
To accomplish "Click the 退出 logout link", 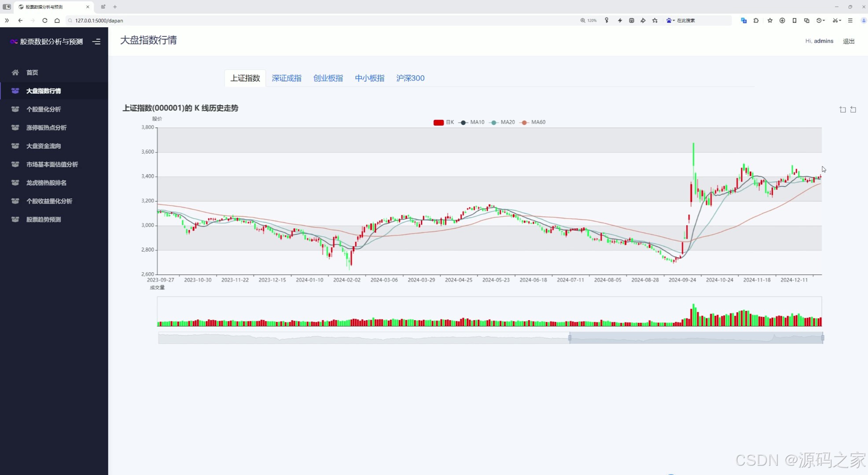I will tap(849, 41).
